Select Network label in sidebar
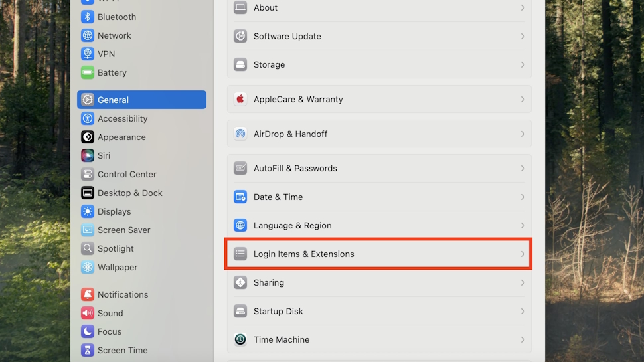644x362 pixels. click(x=114, y=35)
